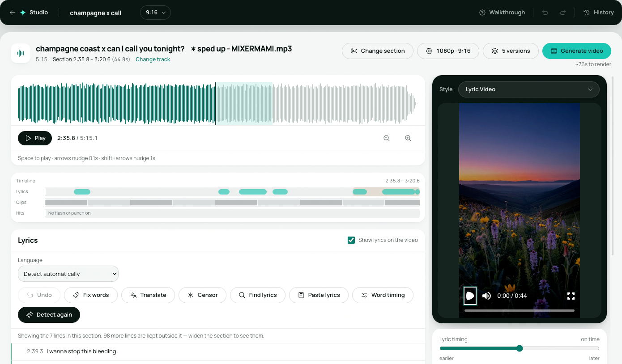Click the redo arrow in top bar
The height and width of the screenshot is (364, 622).
563,13
